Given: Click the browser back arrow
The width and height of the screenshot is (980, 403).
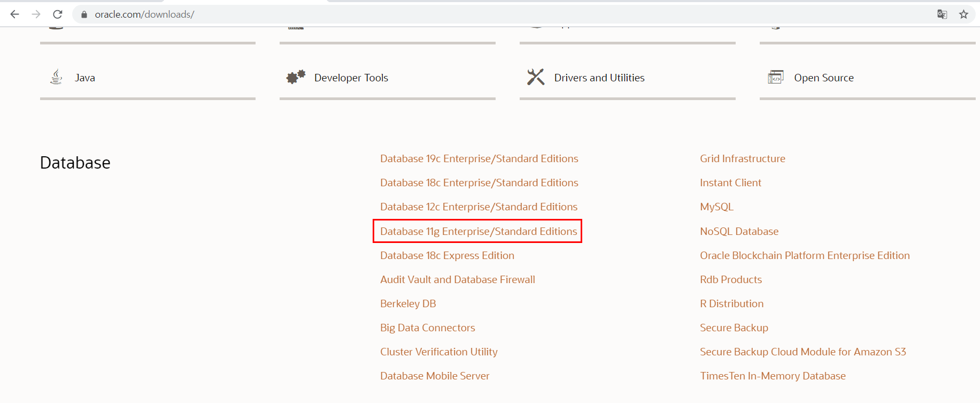Looking at the screenshot, I should 14,14.
